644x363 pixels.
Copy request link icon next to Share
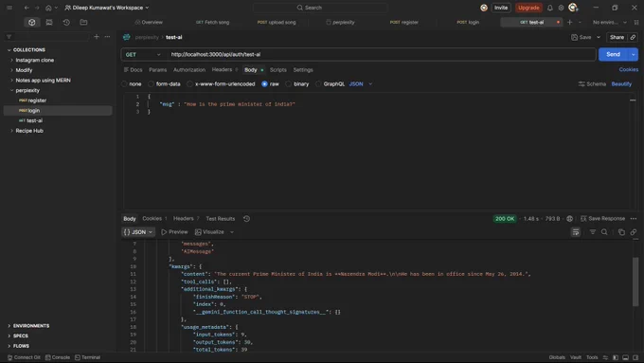633,37
